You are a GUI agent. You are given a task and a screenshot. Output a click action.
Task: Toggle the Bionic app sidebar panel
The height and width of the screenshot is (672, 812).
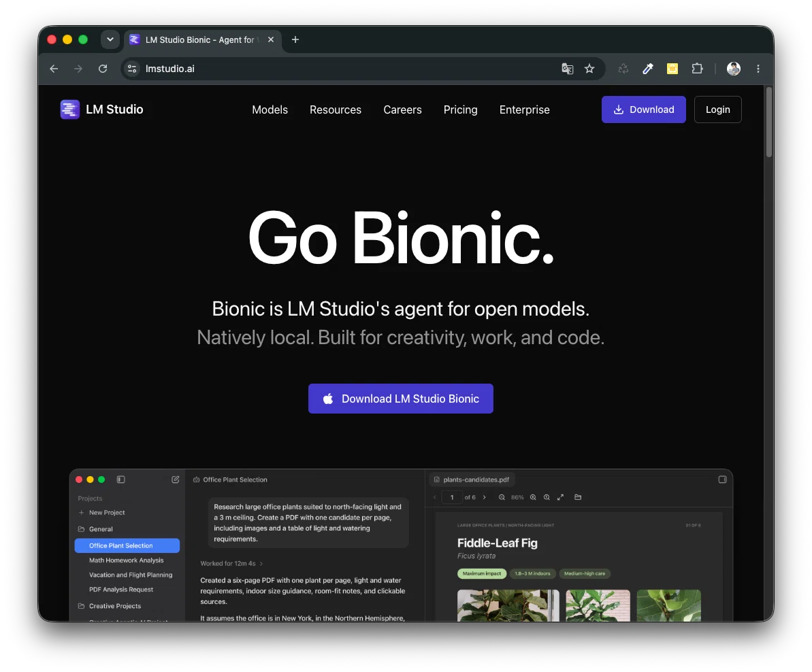tap(120, 480)
